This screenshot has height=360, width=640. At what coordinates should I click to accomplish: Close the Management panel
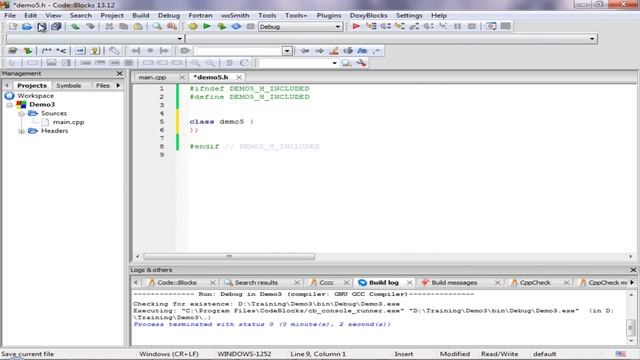click(119, 73)
